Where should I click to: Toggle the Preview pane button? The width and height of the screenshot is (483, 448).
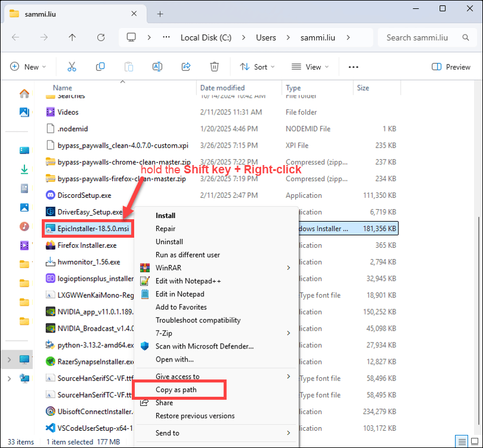tap(451, 67)
